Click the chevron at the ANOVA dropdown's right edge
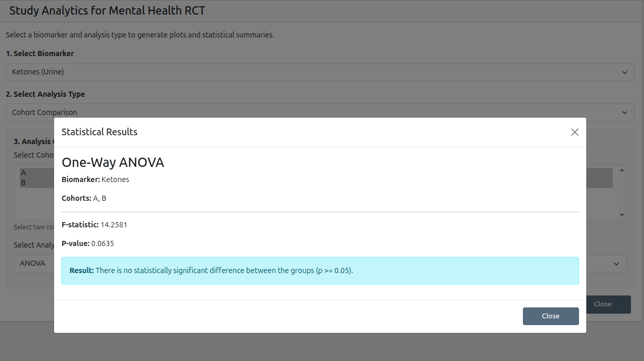The image size is (644, 361). 616,264
